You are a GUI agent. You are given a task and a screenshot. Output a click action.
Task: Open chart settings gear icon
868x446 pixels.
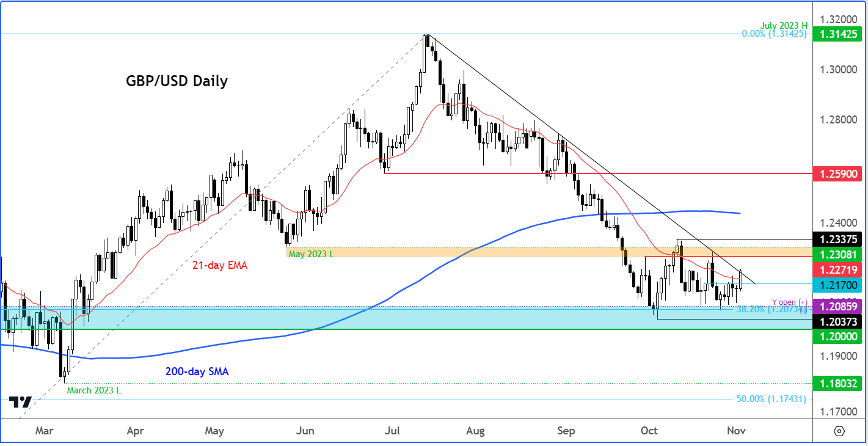click(839, 431)
